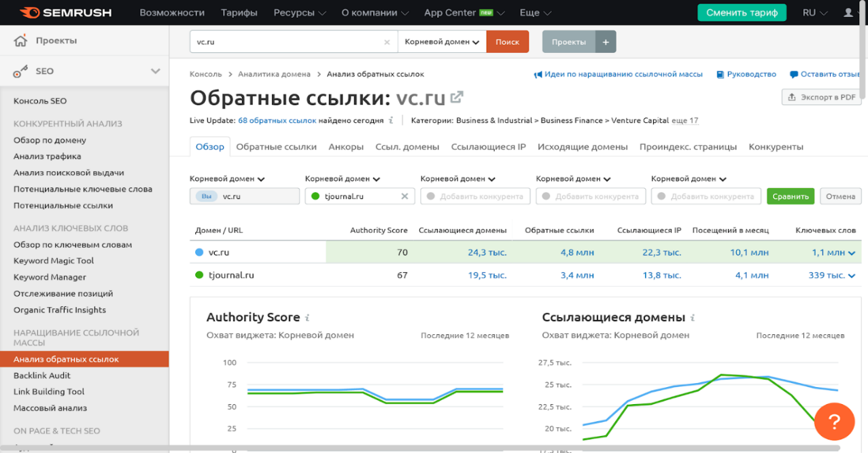Open Keyword Magic Tool in sidebar

click(54, 261)
